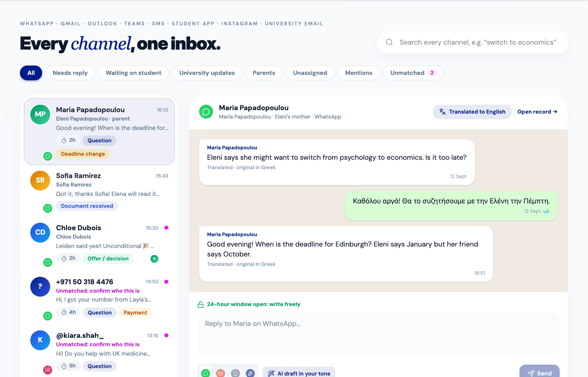Click the Payment tag on the +971 row
Screen dimensions: 588x377
(135, 313)
